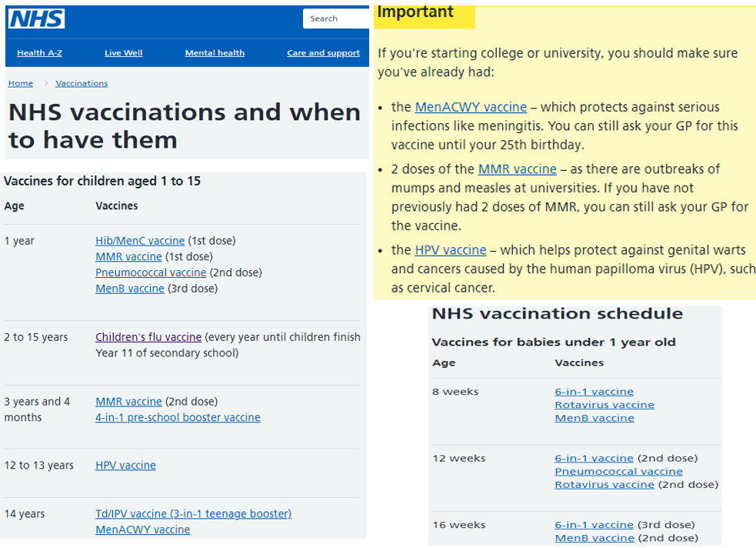Select the page title 'NHS vaccinations and when to have them'
The image size is (756, 548).
185,126
